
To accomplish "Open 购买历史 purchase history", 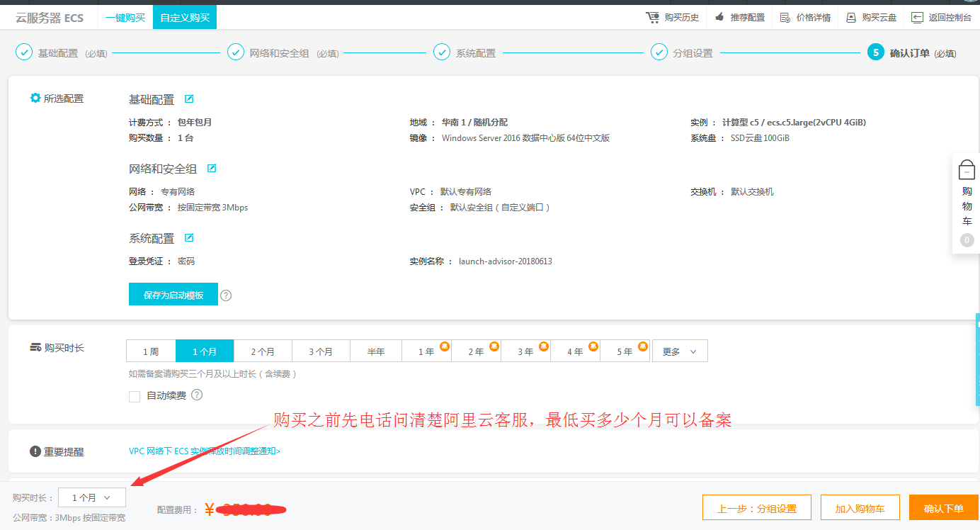I will pyautogui.click(x=673, y=17).
